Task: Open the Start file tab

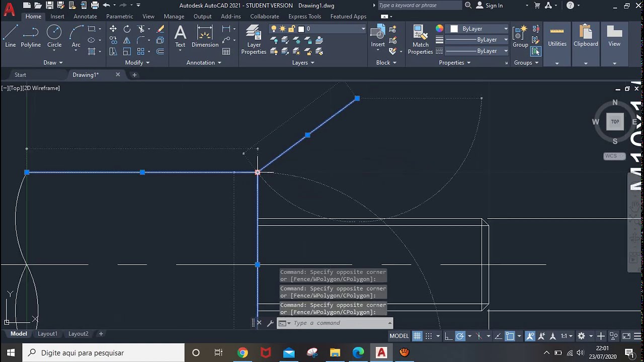Action: 20,75
